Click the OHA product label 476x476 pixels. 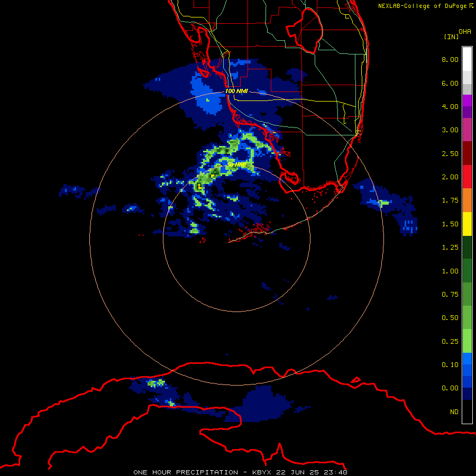pyautogui.click(x=465, y=32)
